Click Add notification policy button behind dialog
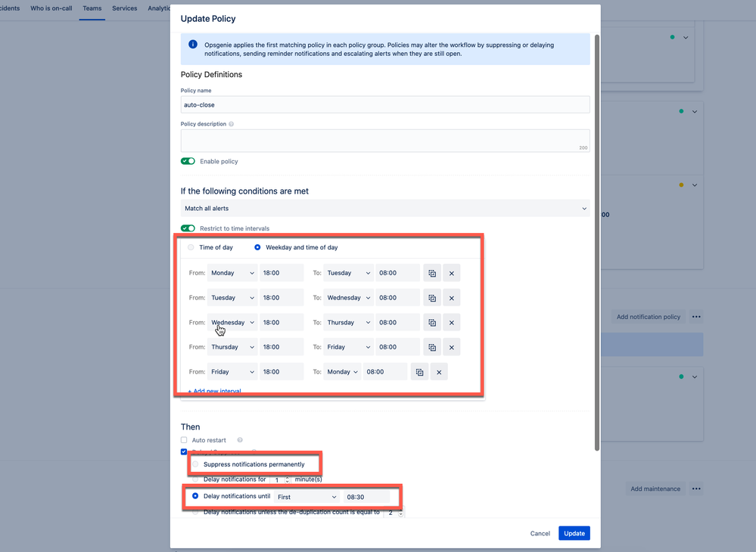 click(648, 317)
